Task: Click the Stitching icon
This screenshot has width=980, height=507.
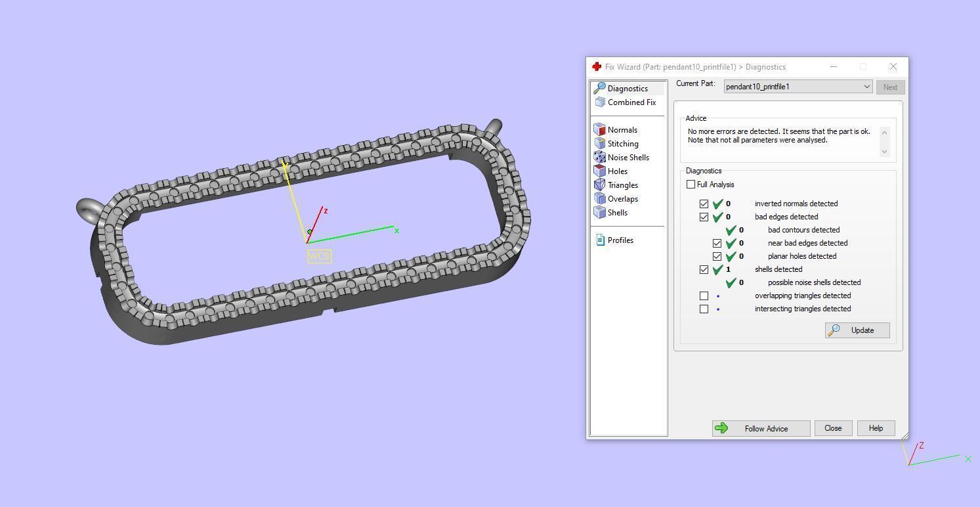Action: pyautogui.click(x=599, y=144)
